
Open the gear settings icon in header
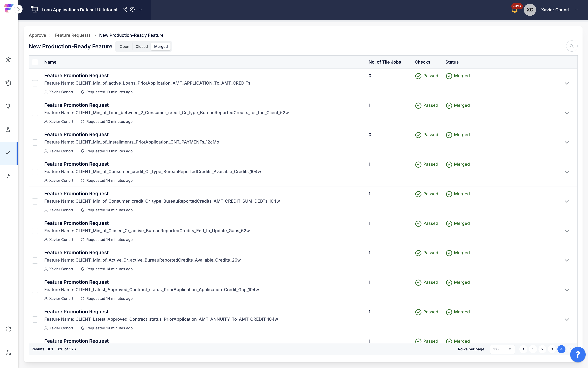(132, 10)
